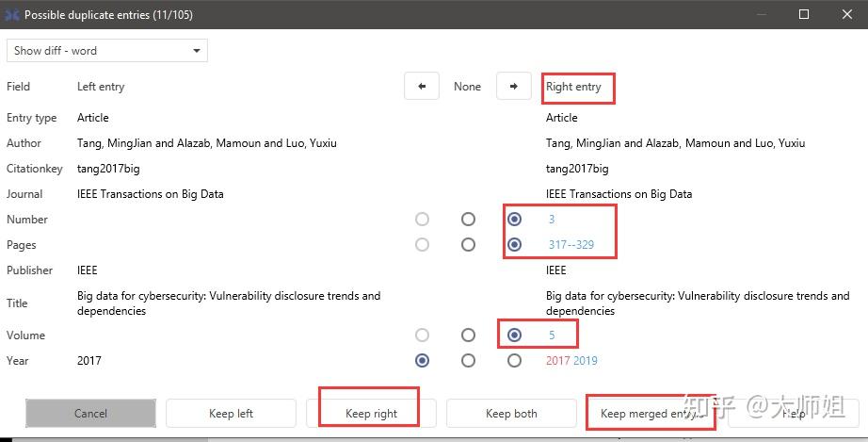Click the Cancel button
Viewport: 868px width, 442px height.
coord(90,414)
